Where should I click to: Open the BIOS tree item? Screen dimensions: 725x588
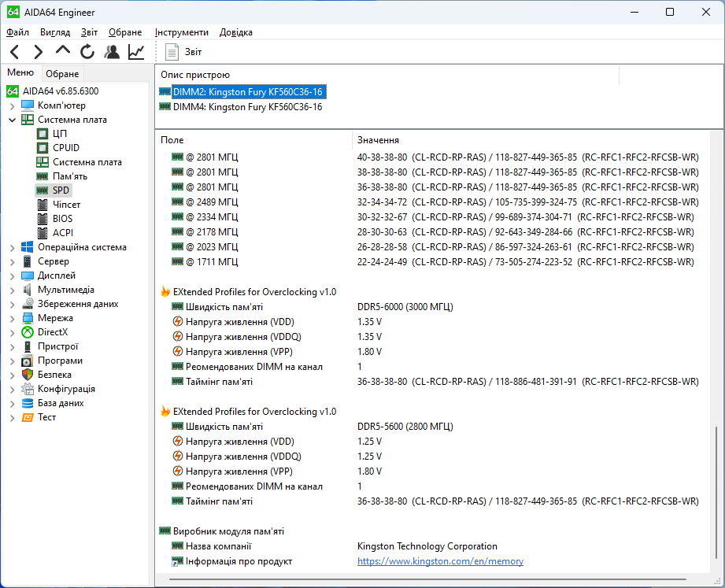click(x=62, y=219)
